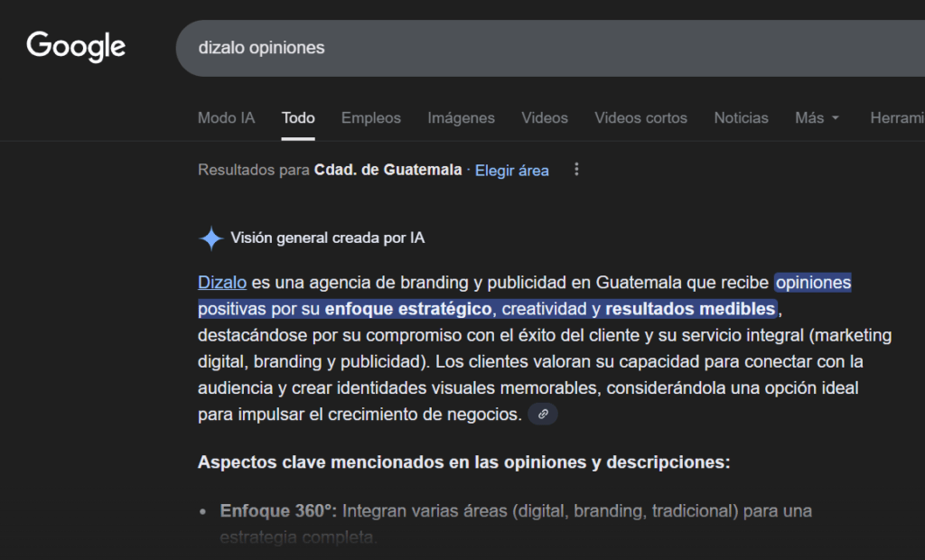Open the Modo IA tab
The width and height of the screenshot is (925, 560).
227,118
